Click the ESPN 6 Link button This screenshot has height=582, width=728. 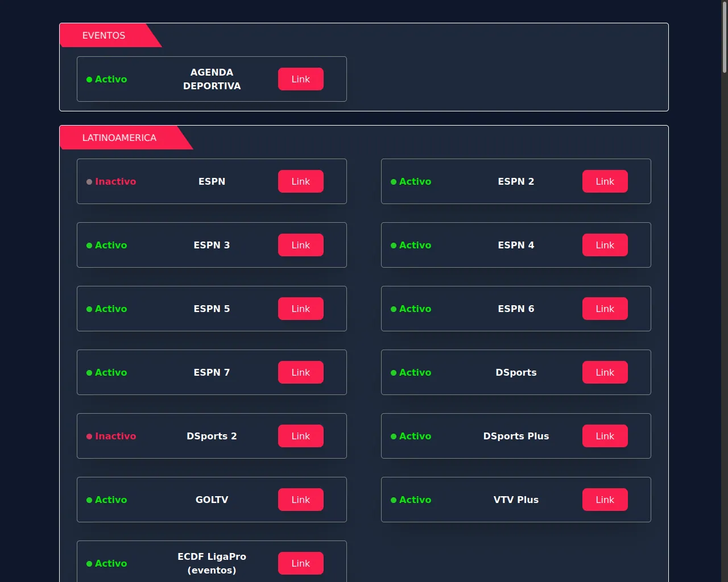tap(605, 309)
